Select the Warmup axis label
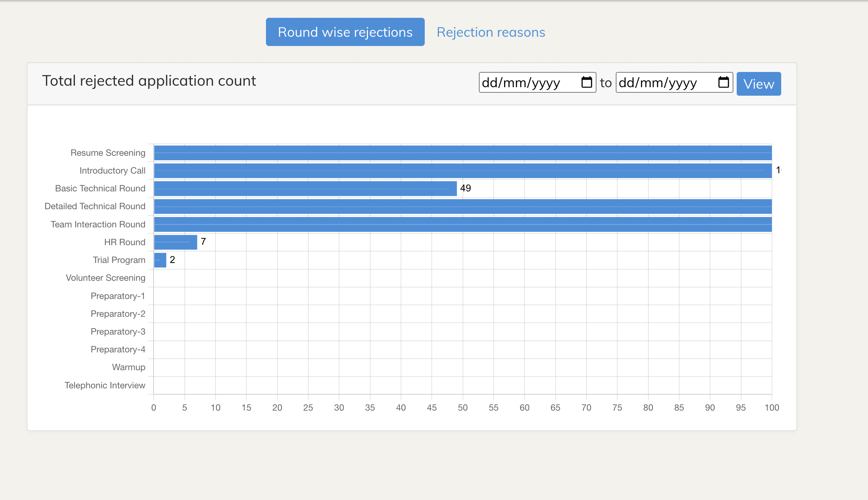This screenshot has height=500, width=868. pos(128,367)
